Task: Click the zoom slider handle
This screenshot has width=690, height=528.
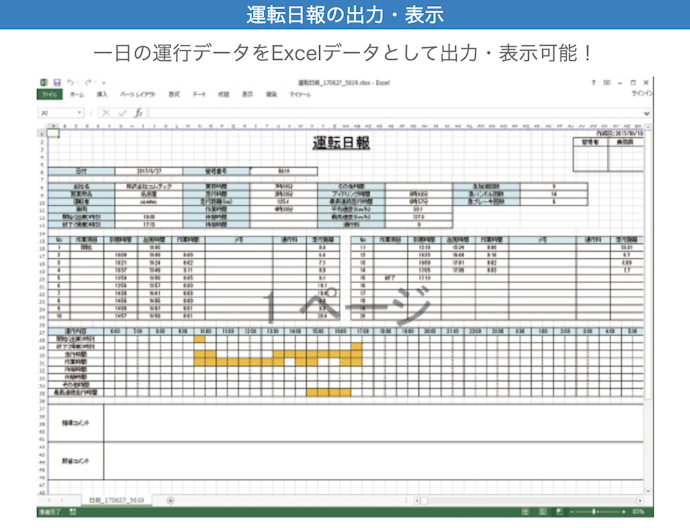Action: click(594, 512)
